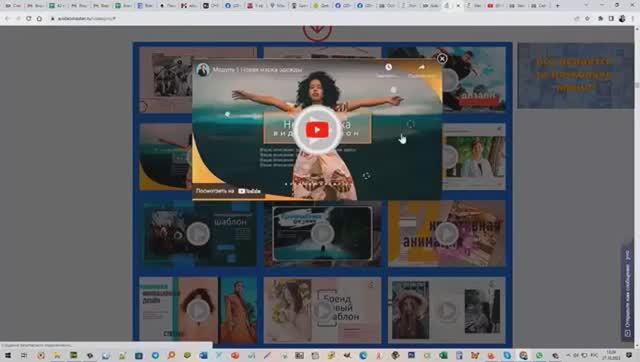
Task: Close the video popup with the X
Action: point(442,59)
